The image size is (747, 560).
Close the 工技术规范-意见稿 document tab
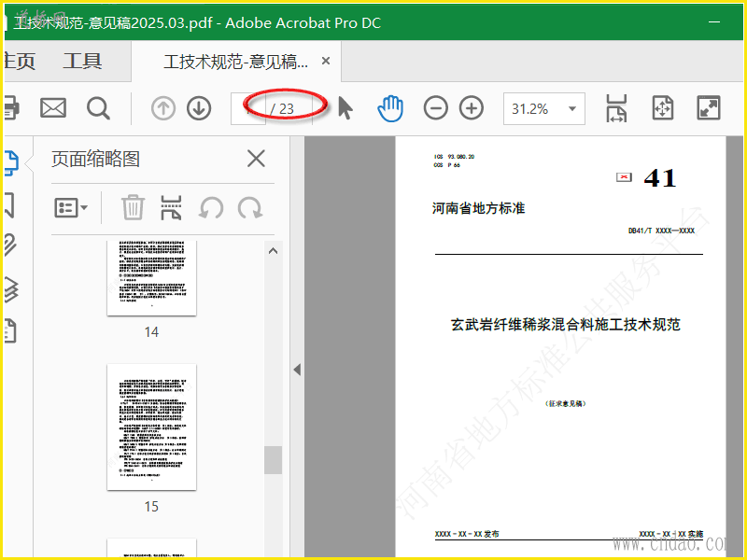click(x=326, y=61)
